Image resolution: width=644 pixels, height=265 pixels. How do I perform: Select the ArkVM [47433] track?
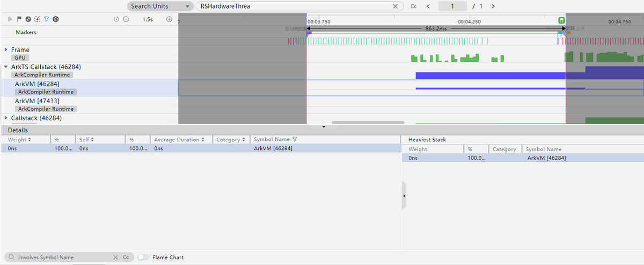37,101
